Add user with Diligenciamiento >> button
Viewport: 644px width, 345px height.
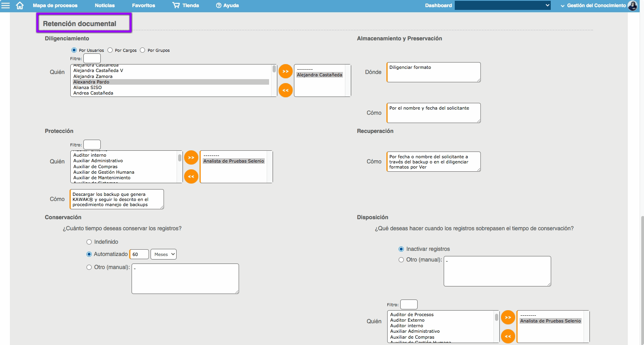[286, 71]
